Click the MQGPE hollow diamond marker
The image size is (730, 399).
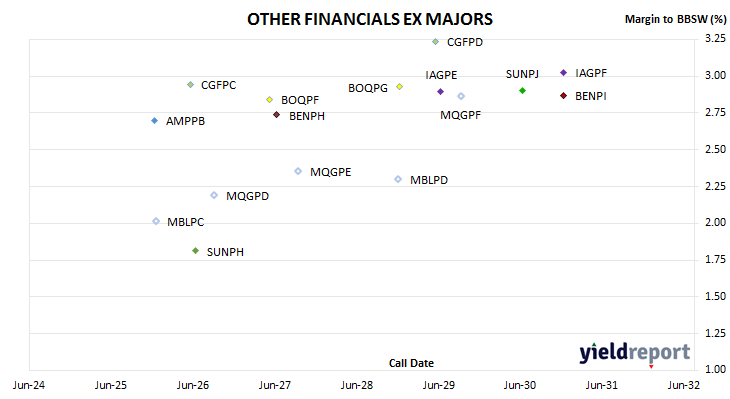[298, 171]
